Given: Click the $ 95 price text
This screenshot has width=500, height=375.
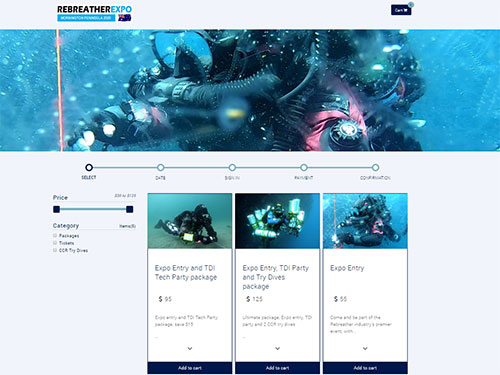Looking at the screenshot, I should (x=165, y=299).
